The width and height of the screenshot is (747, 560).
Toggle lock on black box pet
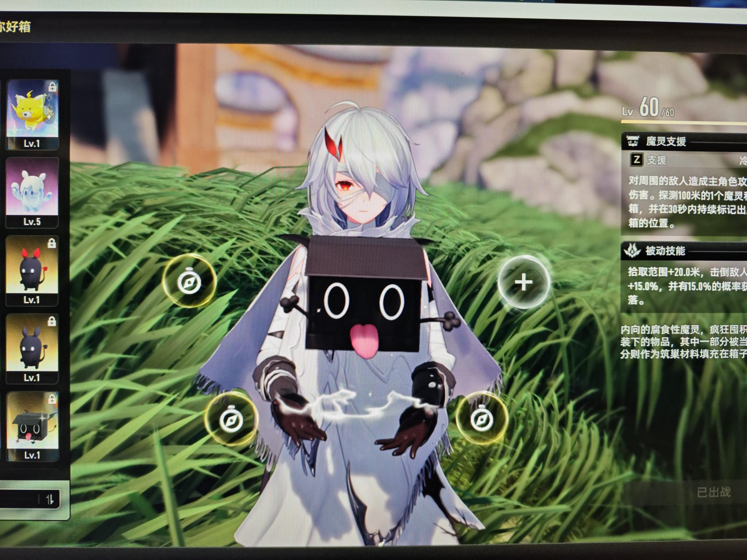click(x=52, y=399)
